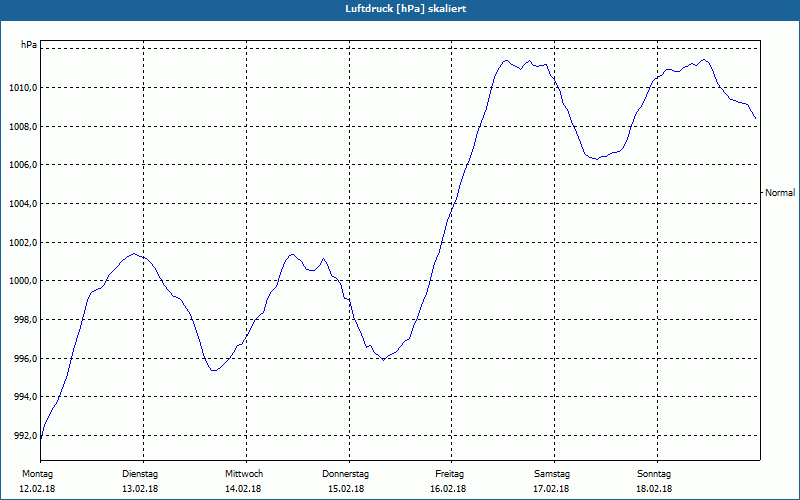Click the '1006,0' y-axis value

(23, 165)
